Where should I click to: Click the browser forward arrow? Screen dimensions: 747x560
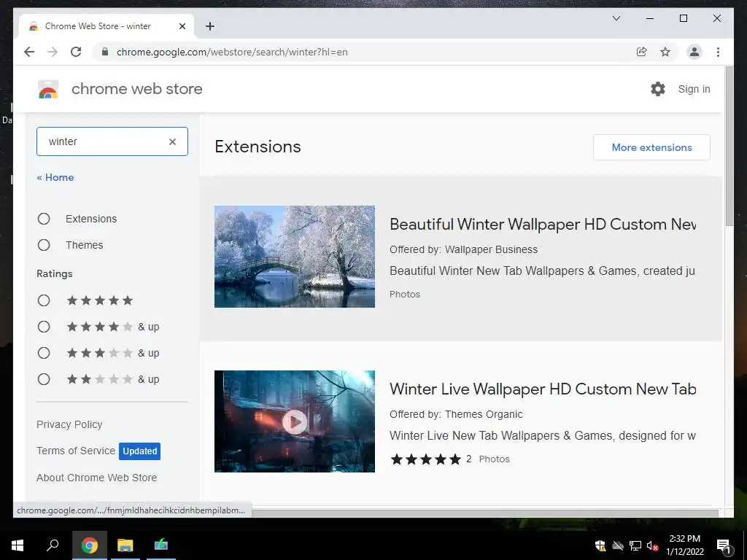[53, 52]
